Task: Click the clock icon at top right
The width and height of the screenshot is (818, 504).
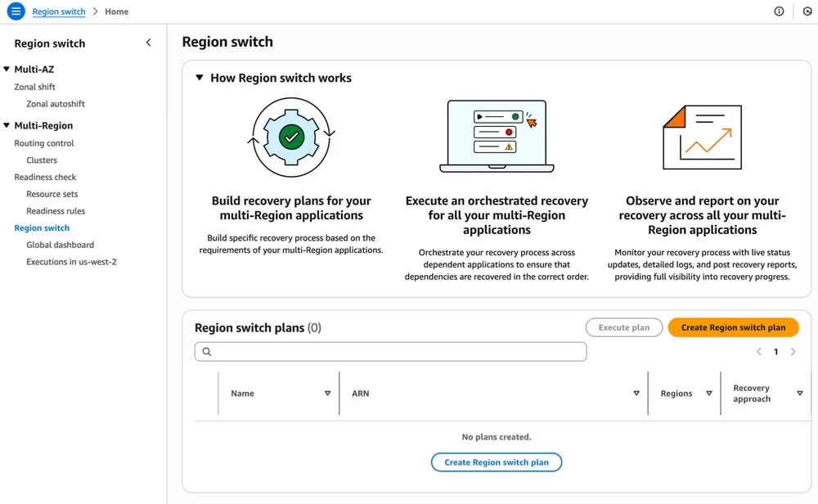Action: tap(807, 11)
